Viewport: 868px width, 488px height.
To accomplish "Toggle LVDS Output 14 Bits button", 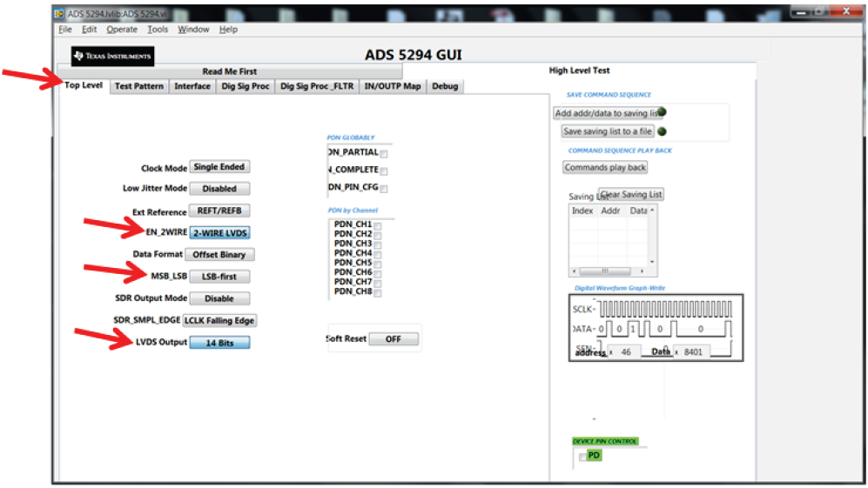I will pyautogui.click(x=219, y=343).
